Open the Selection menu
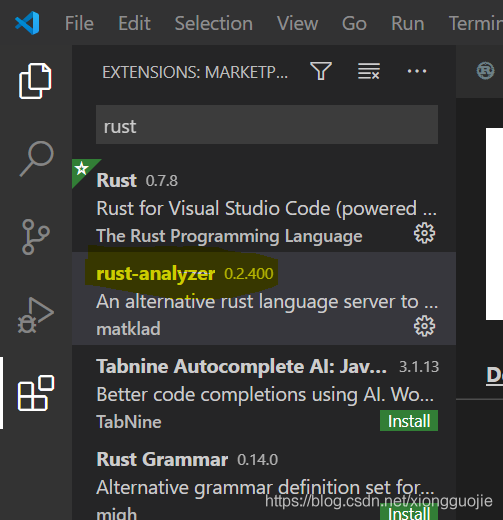 [214, 23]
